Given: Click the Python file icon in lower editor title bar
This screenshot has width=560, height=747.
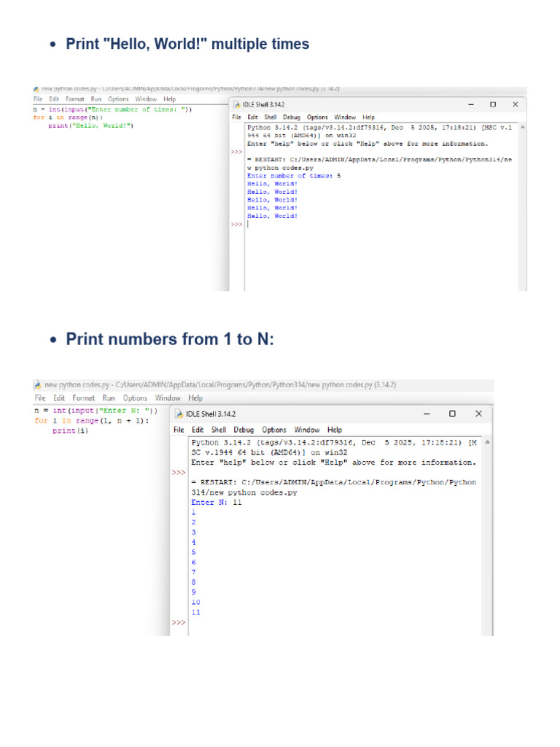Looking at the screenshot, I should (37, 384).
